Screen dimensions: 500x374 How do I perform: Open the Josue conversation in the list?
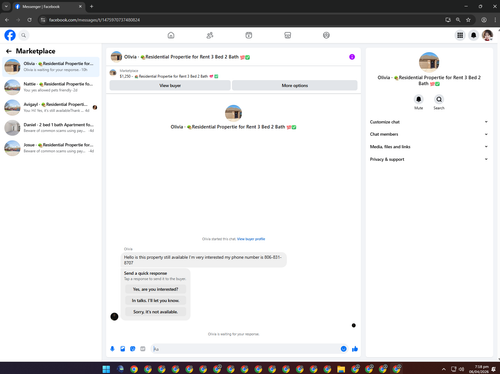coord(51,148)
